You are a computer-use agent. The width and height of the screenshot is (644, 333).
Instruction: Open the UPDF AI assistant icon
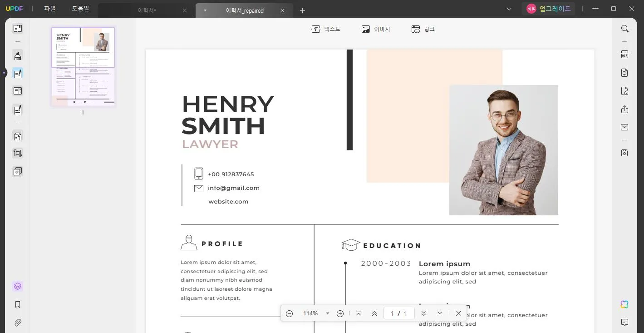625,304
